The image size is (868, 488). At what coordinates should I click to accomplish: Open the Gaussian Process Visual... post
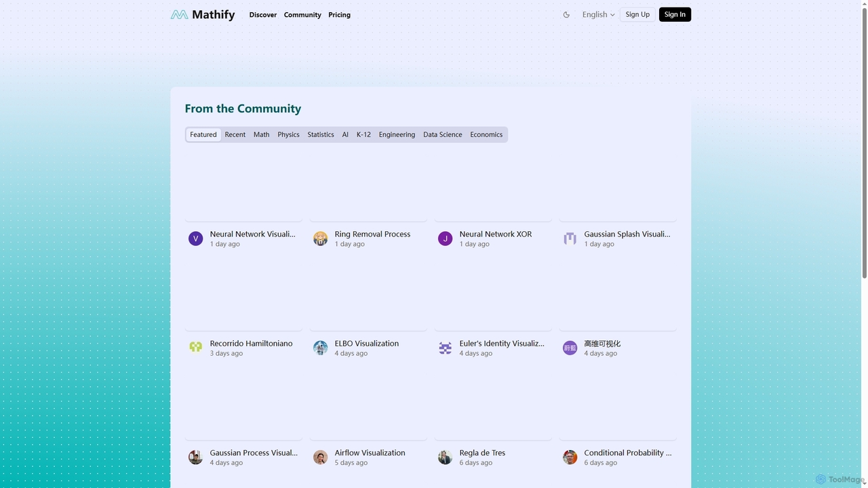click(254, 453)
